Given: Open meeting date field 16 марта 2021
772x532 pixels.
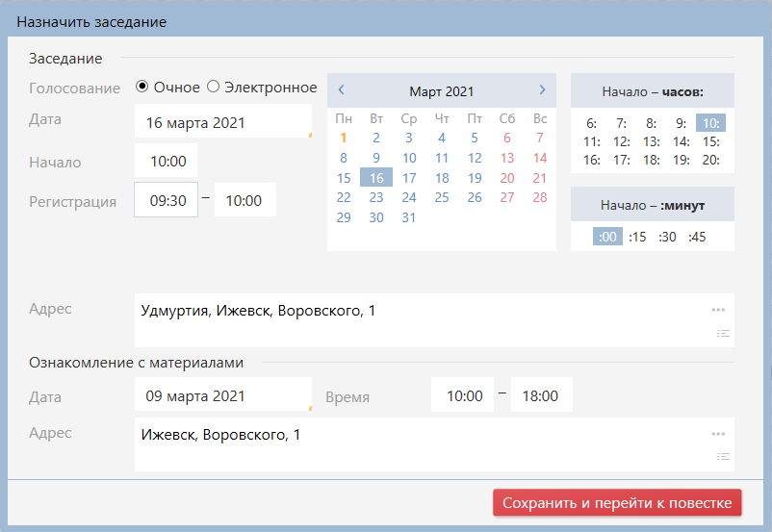Looking at the screenshot, I should click(x=222, y=123).
